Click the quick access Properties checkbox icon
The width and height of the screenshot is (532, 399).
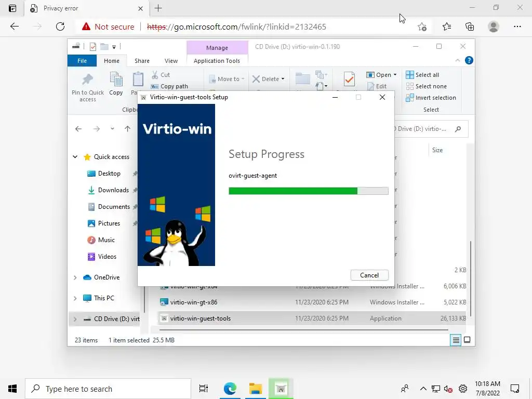(x=92, y=47)
